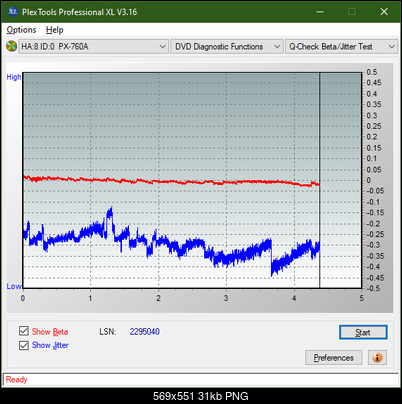402x404 pixels.
Task: Open the Help menu
Action: pos(55,30)
